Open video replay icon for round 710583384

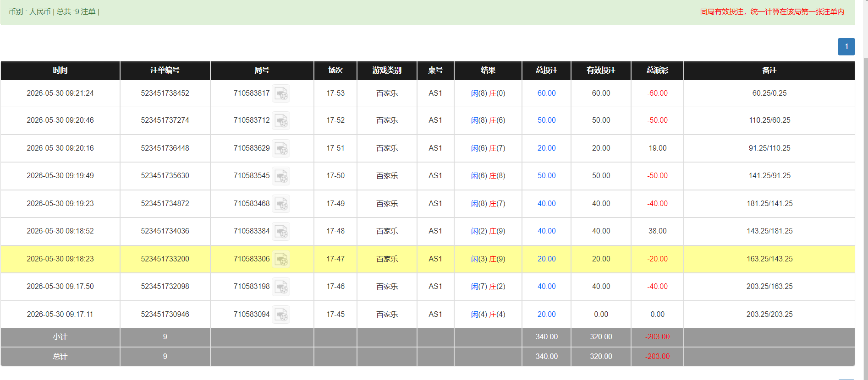281,231
